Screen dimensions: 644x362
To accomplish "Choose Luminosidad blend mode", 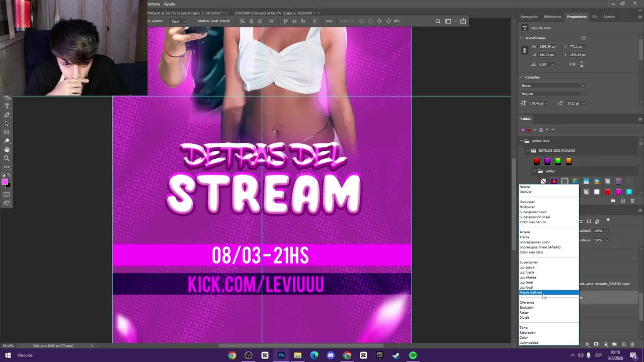I will (x=549, y=343).
